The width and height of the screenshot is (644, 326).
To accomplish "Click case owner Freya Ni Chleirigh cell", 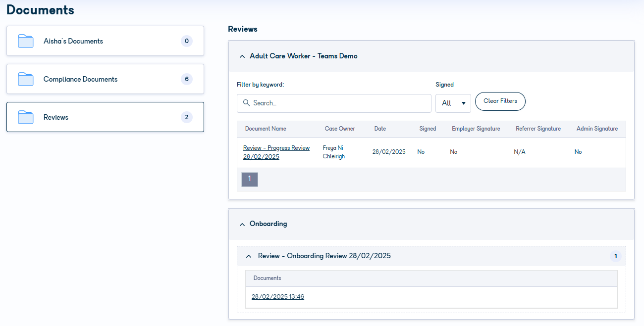I will pos(334,152).
